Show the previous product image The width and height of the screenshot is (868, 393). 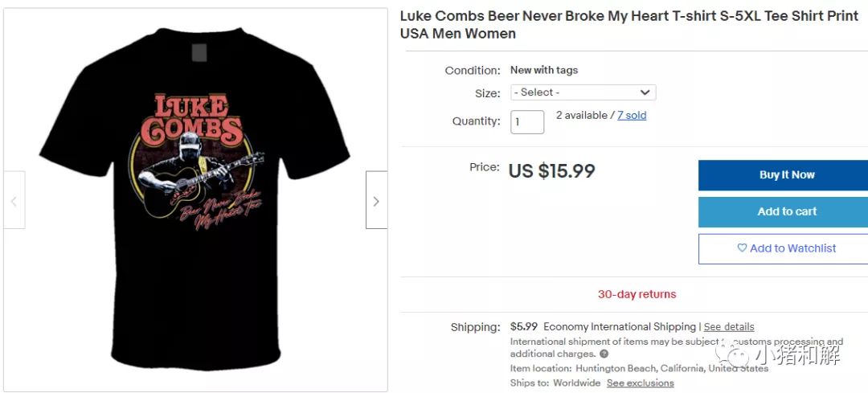(14, 200)
